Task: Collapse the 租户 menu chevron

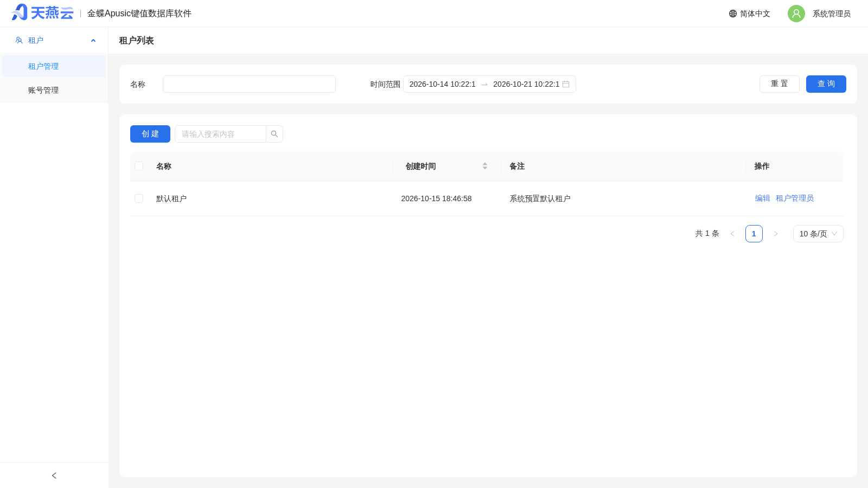Action: pos(93,40)
